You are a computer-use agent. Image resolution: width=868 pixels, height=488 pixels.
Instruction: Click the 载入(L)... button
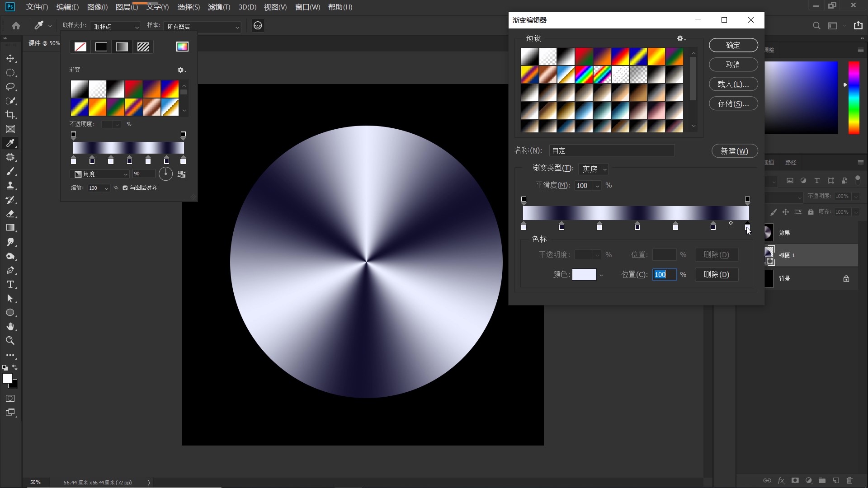pos(733,84)
